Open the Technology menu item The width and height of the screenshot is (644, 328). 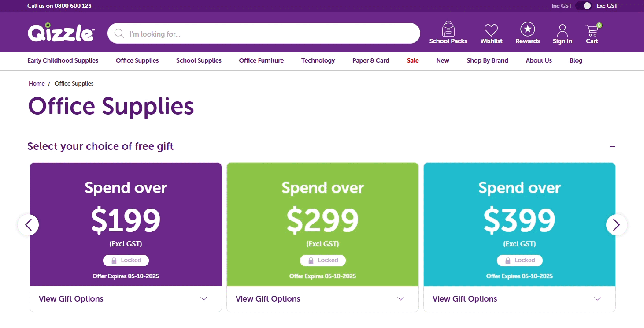(318, 60)
